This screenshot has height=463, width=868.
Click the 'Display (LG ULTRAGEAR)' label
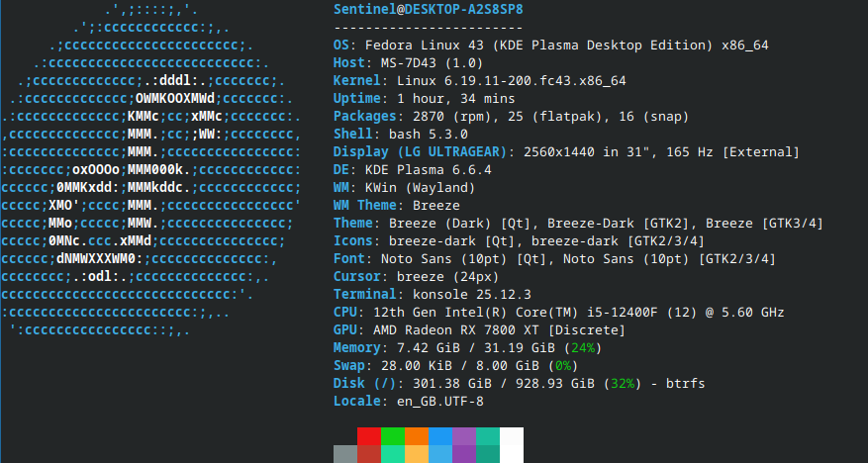421,151
